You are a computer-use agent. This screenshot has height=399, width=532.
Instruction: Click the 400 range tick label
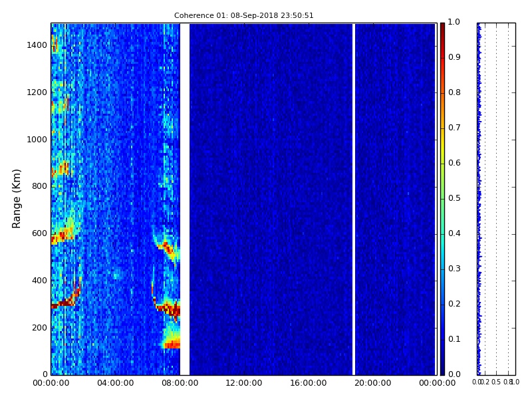[x=39, y=281]
